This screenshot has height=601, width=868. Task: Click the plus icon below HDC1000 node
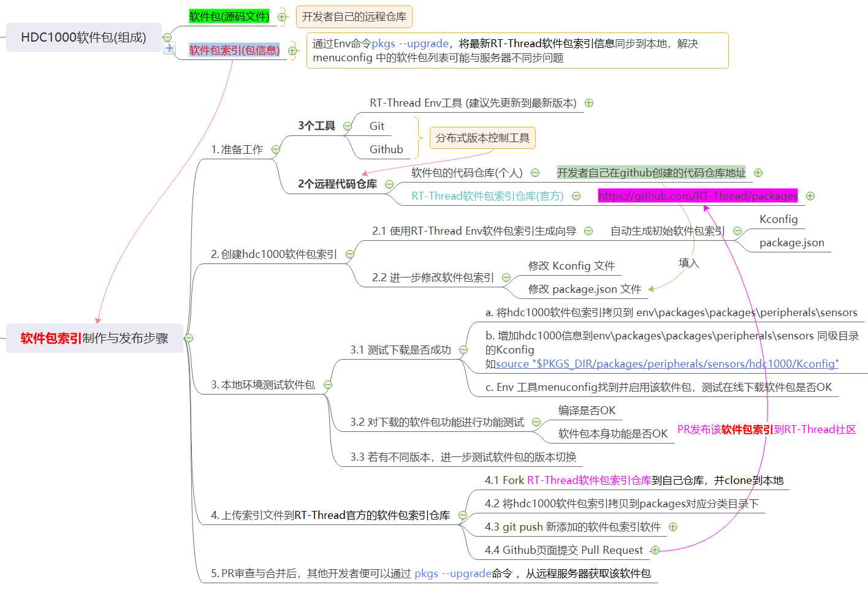[170, 48]
